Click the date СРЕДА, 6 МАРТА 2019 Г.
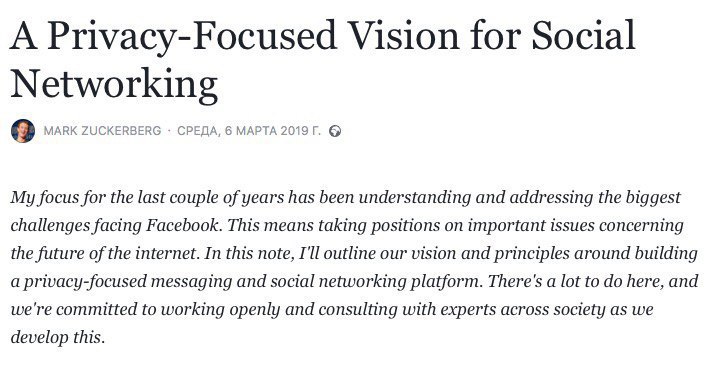Image resolution: width=717 pixels, height=379 pixels. tap(249, 131)
